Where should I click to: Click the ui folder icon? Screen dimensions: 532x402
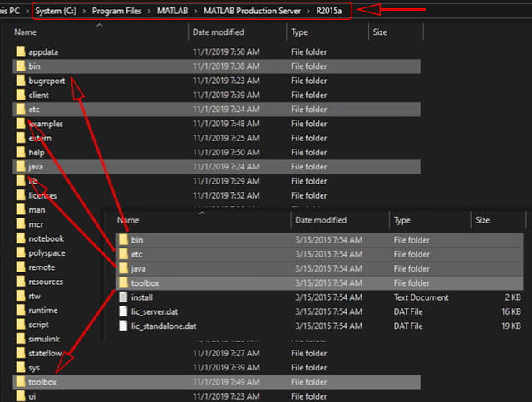click(21, 396)
